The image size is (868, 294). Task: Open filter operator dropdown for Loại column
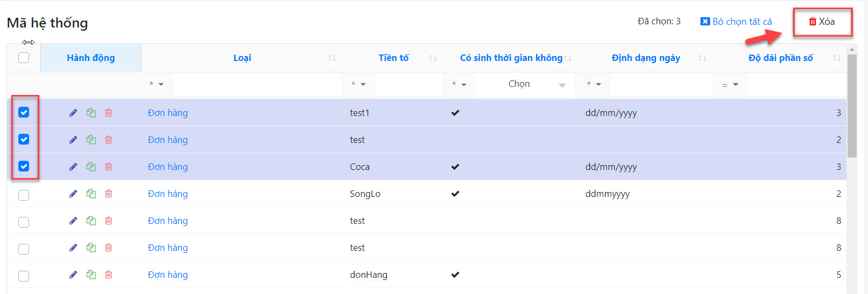(x=156, y=84)
